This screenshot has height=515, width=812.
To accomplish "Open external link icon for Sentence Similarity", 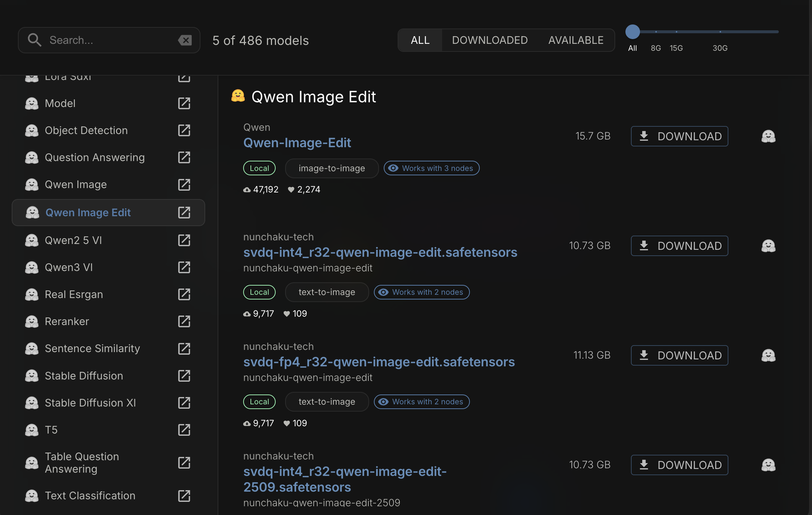I will (x=184, y=348).
